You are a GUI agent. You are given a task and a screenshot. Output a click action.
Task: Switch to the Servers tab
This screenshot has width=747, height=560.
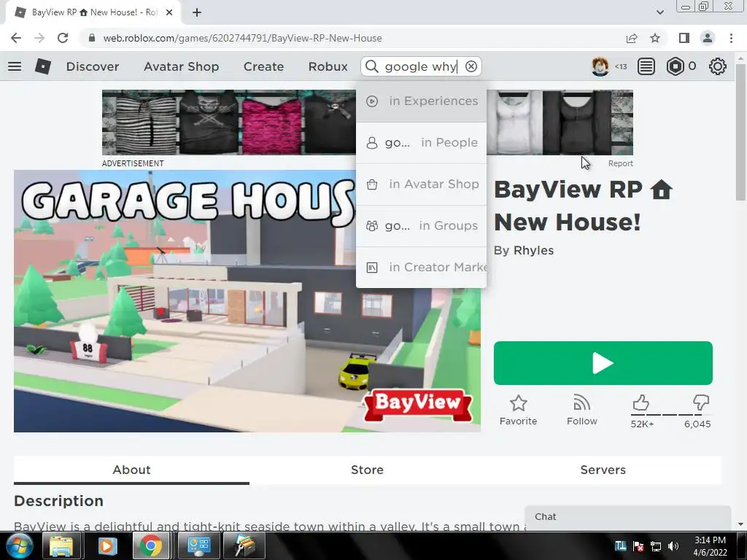point(603,470)
